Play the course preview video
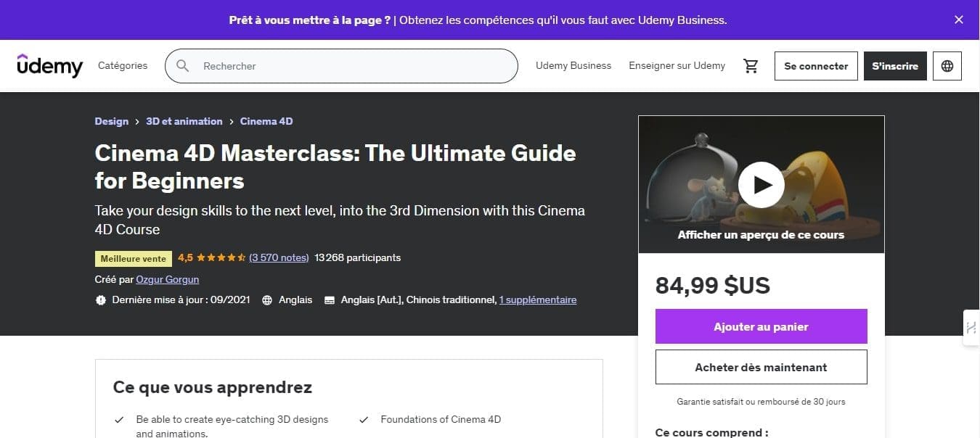This screenshot has width=980, height=438. click(x=761, y=185)
